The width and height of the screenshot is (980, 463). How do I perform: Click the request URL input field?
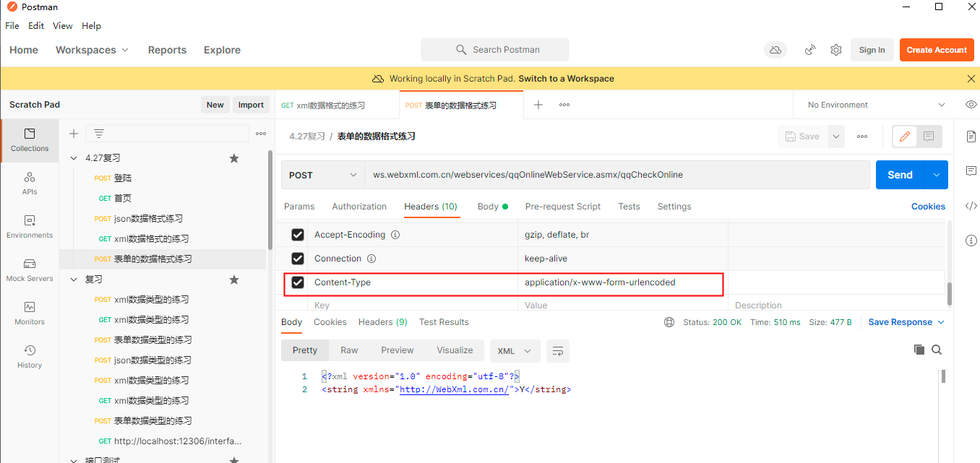tap(616, 175)
